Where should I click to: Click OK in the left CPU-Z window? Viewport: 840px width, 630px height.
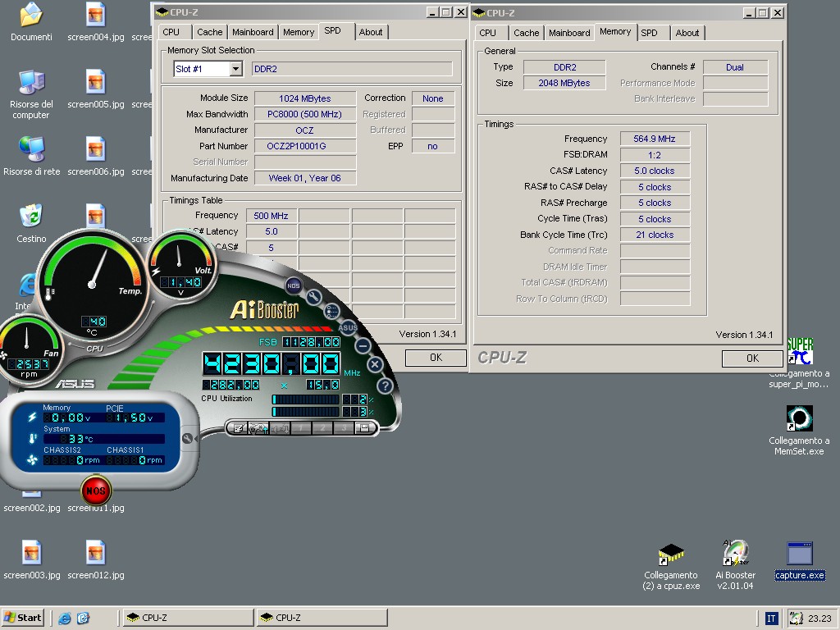point(436,358)
